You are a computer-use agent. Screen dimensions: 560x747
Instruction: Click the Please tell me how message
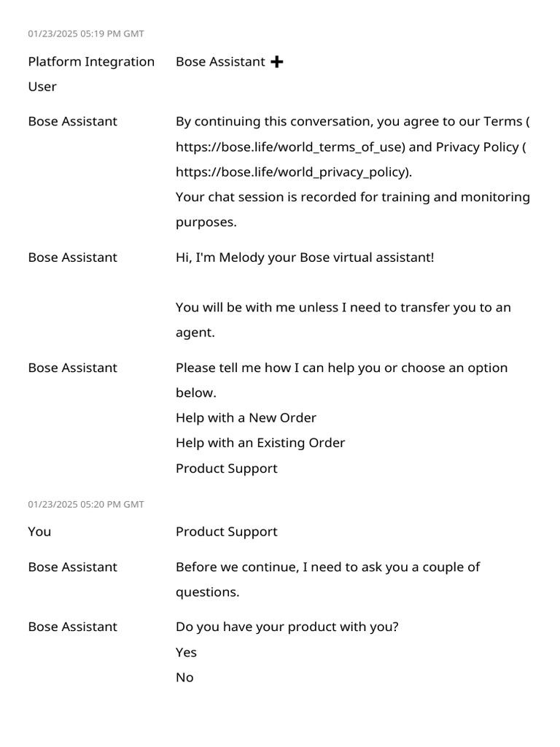point(341,368)
